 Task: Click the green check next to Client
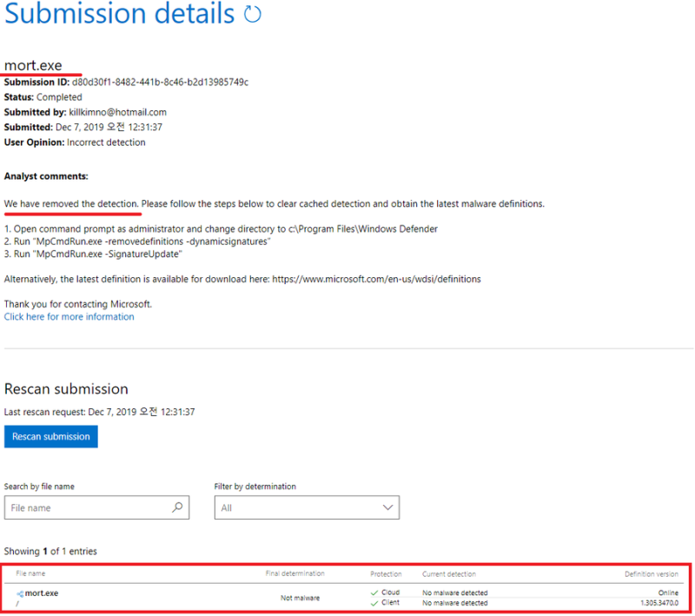pos(372,603)
